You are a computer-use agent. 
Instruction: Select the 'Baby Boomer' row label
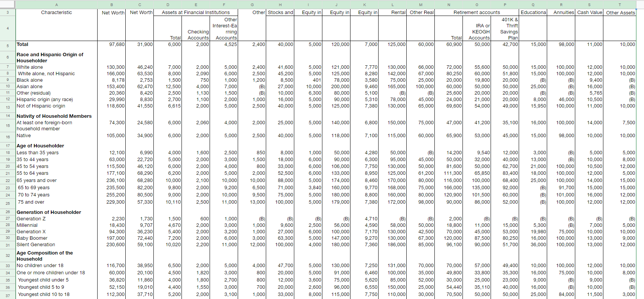[x=57, y=238]
